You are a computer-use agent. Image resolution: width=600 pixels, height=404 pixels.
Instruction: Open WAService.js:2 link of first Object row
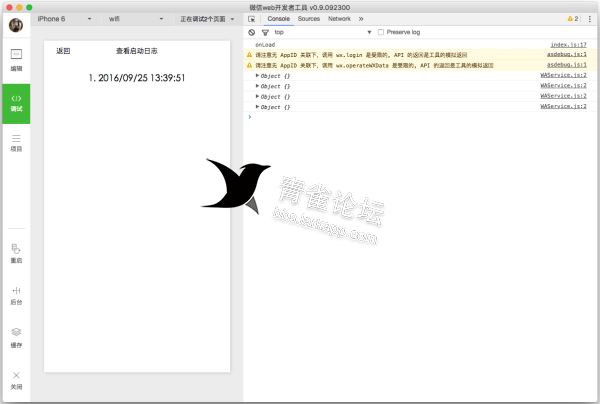563,75
